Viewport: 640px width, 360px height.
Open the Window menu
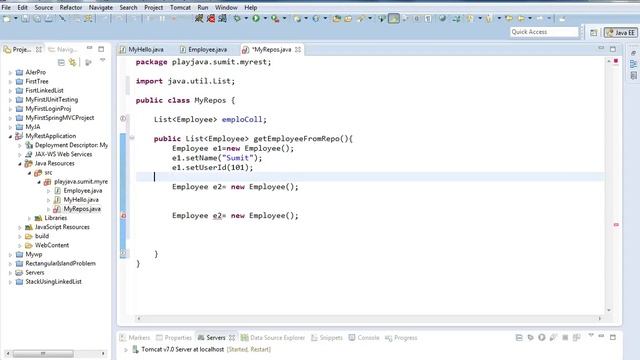pyautogui.click(x=226, y=7)
